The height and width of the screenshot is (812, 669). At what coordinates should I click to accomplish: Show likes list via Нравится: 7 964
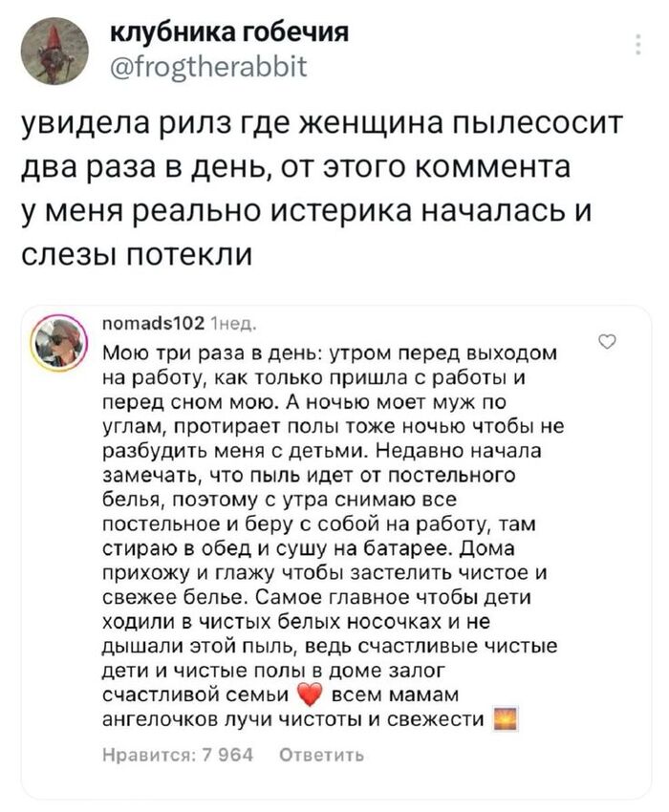pos(179,756)
